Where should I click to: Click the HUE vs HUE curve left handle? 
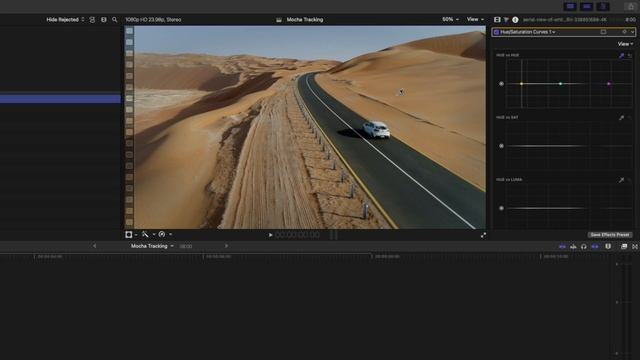click(x=502, y=84)
